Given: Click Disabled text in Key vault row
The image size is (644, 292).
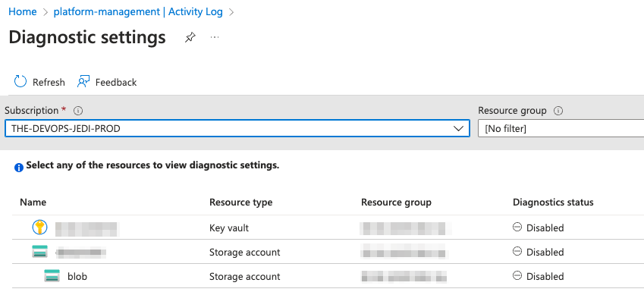Looking at the screenshot, I should 545,228.
